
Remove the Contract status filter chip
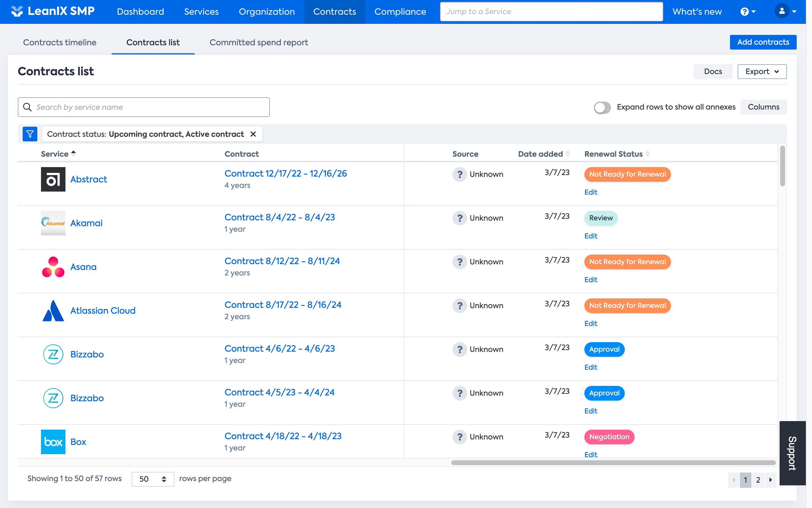point(253,134)
